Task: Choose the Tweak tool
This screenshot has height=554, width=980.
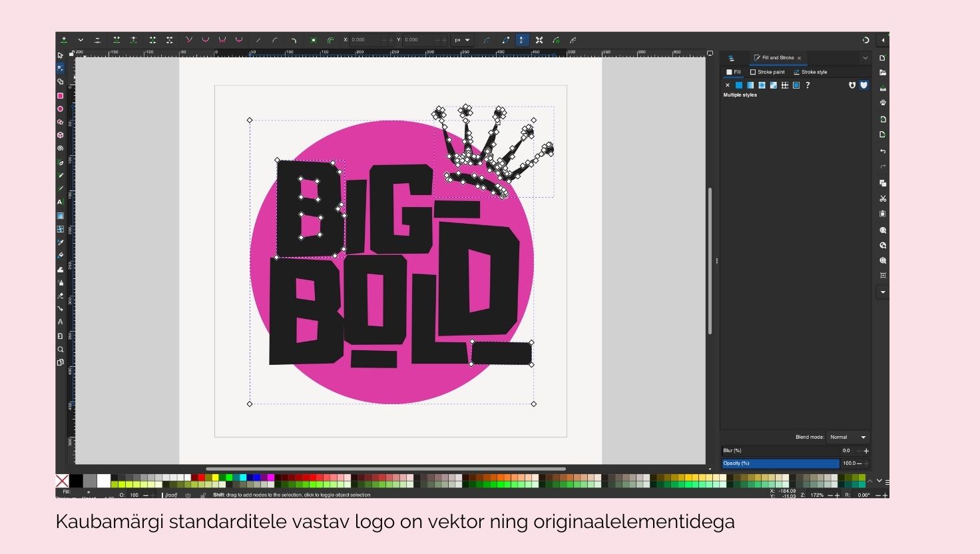Action: pyautogui.click(x=60, y=270)
